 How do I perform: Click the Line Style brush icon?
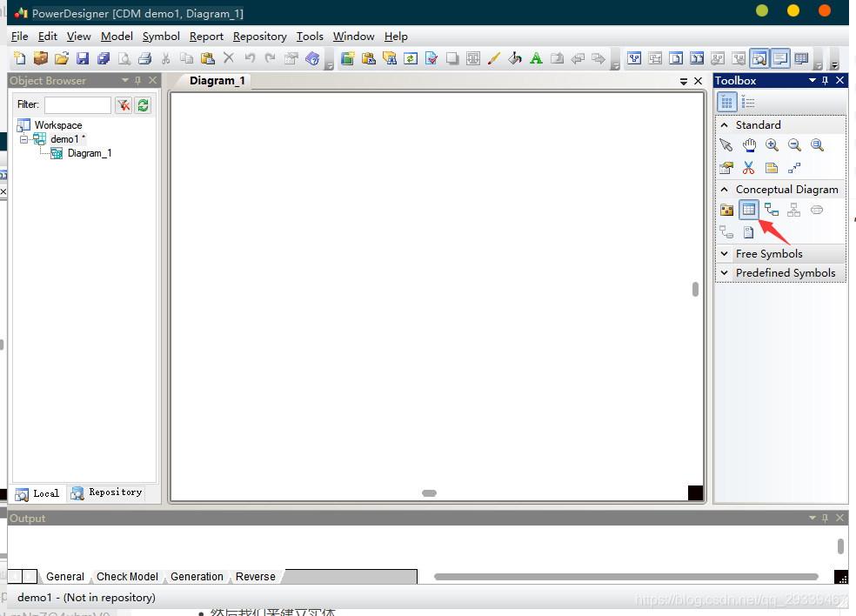494,58
